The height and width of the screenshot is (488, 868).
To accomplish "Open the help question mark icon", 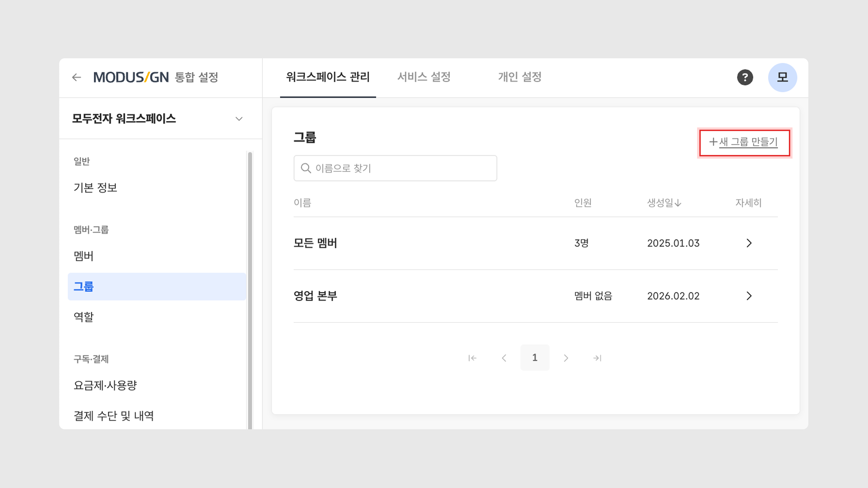I will tap(745, 77).
